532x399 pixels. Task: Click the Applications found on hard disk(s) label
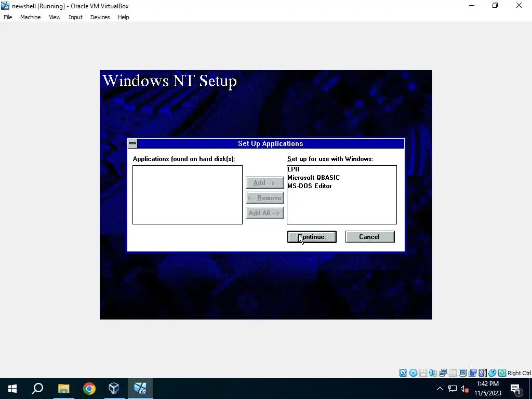[x=184, y=159]
